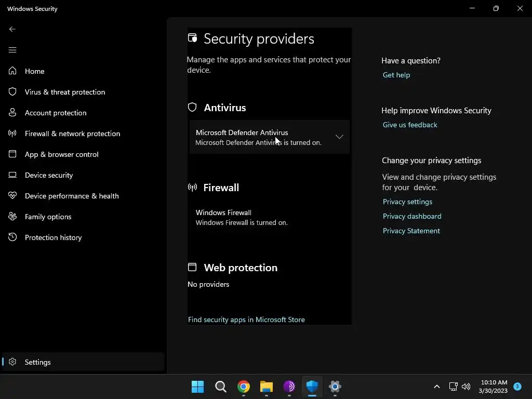Click the Family options people icon

[12, 216]
